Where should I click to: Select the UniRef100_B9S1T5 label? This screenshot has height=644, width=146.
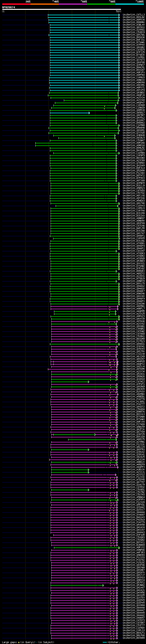tap(133, 284)
